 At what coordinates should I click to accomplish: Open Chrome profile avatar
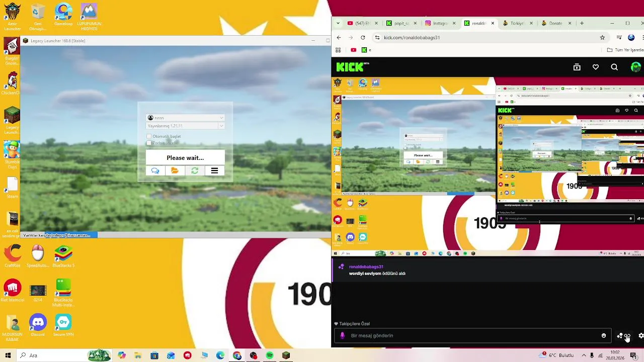click(x=631, y=38)
